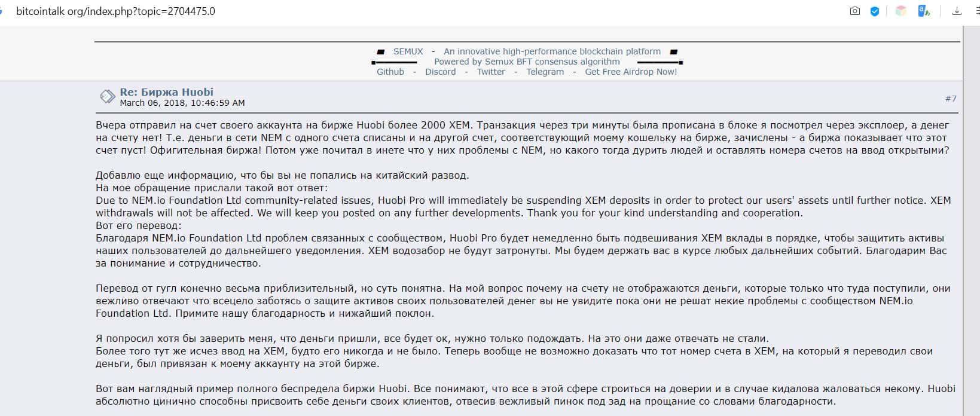980x416 pixels.
Task: Click the paragraph starting Вчера отправил
Action: (523, 137)
